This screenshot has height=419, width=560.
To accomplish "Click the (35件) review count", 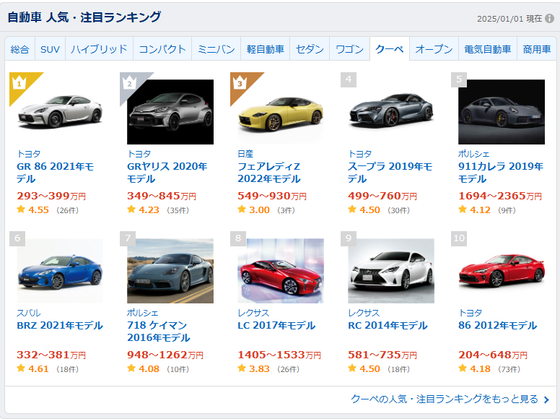I will (178, 210).
